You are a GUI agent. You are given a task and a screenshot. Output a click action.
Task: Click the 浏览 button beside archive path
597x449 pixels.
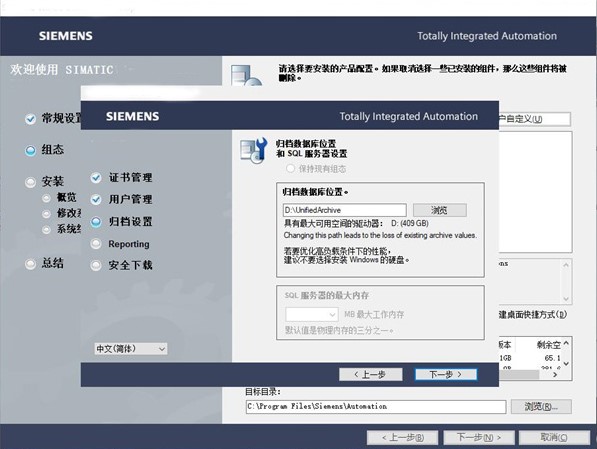pyautogui.click(x=440, y=210)
